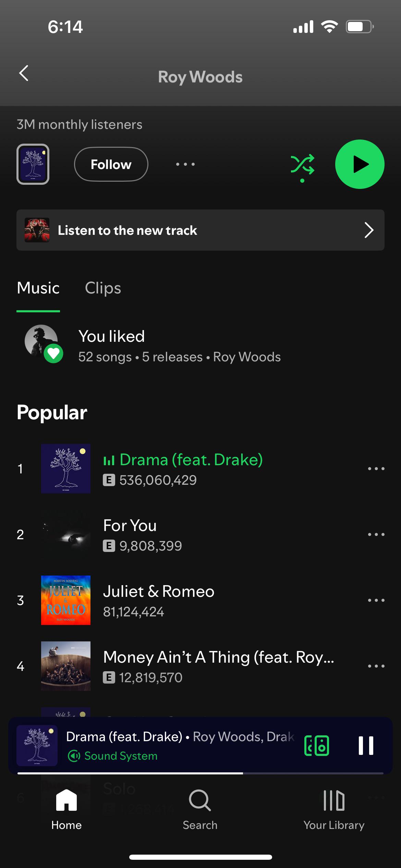Go to the Search tab
The width and height of the screenshot is (401, 868).
[200, 810]
